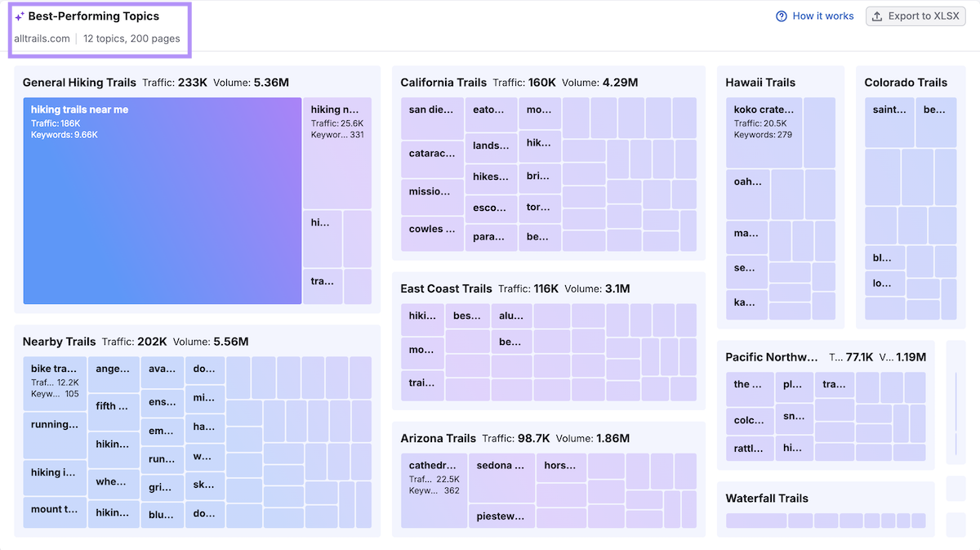Select the 'sn...' tile in Pacific Northwest

click(794, 418)
